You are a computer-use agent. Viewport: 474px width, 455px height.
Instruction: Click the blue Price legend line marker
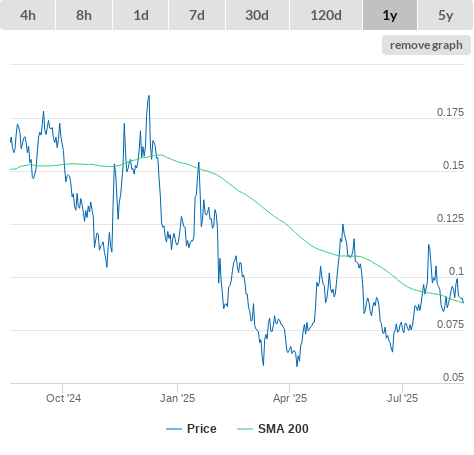tap(174, 429)
